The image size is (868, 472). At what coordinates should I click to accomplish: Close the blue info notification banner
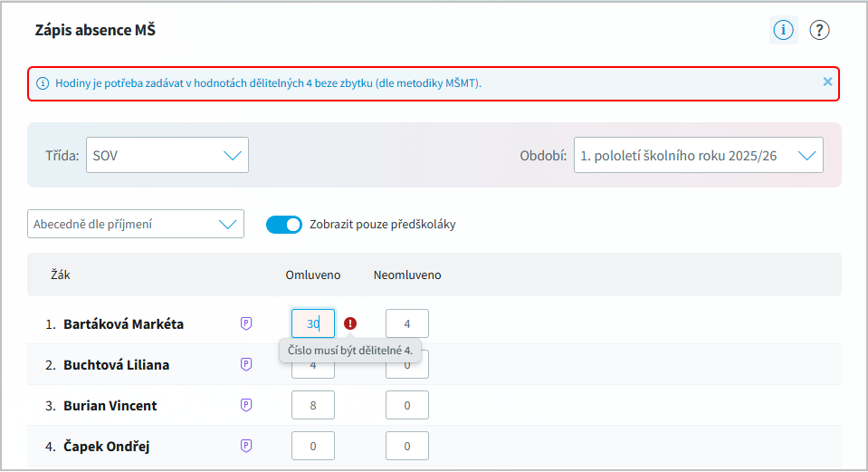827,82
